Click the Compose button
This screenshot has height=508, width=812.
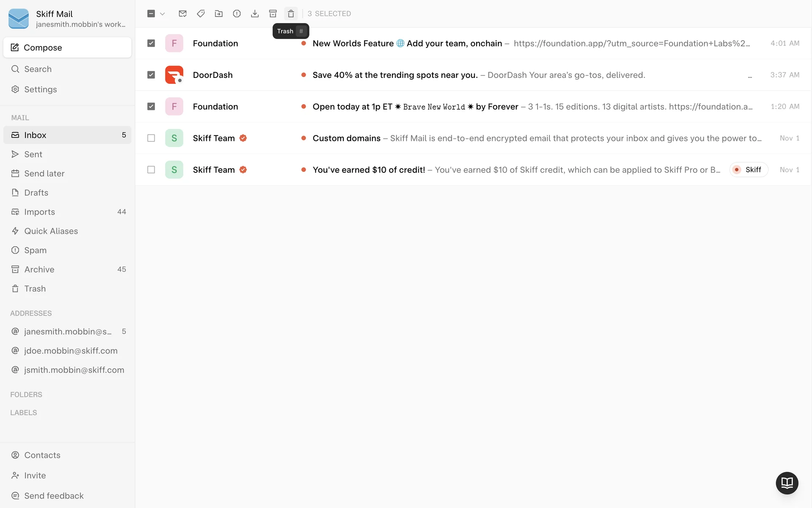click(x=67, y=47)
